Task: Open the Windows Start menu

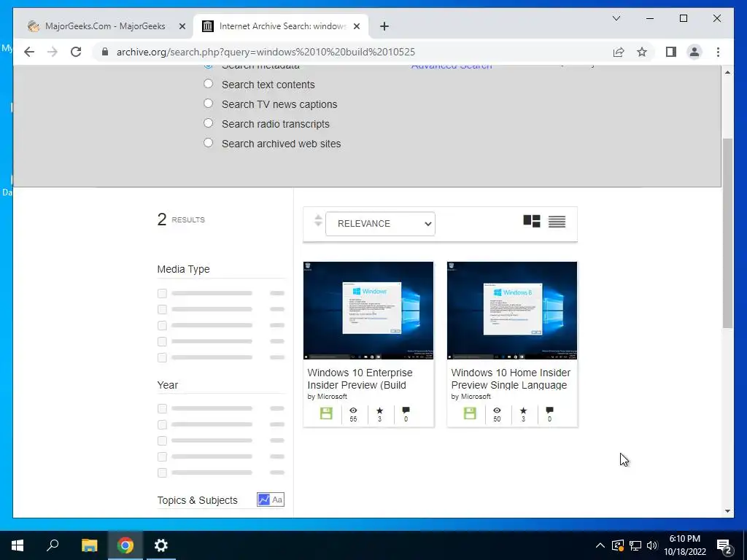Action: pyautogui.click(x=18, y=545)
